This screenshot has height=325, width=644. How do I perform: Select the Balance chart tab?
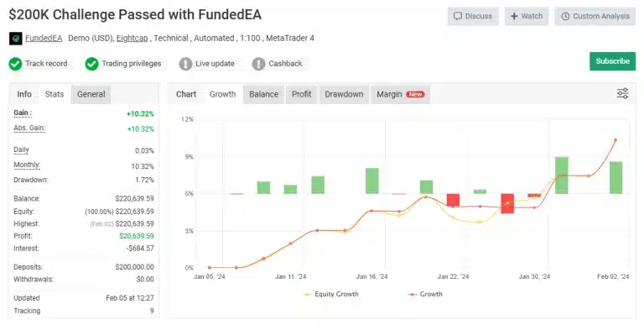coord(263,94)
